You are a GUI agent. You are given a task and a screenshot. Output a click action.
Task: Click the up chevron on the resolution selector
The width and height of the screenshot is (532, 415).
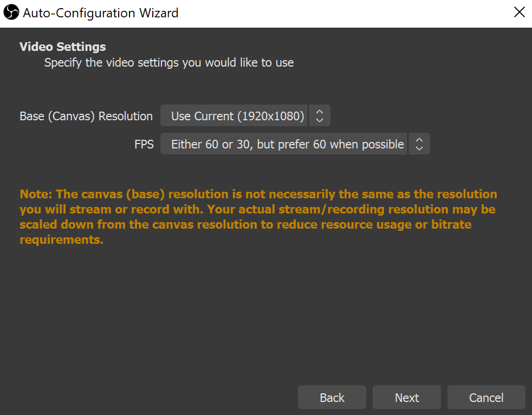pyautogui.click(x=319, y=112)
